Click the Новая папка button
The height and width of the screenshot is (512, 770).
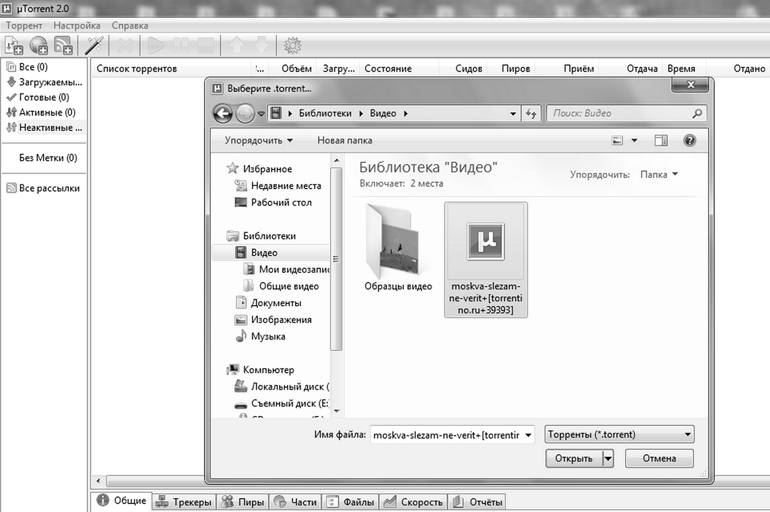click(x=345, y=140)
